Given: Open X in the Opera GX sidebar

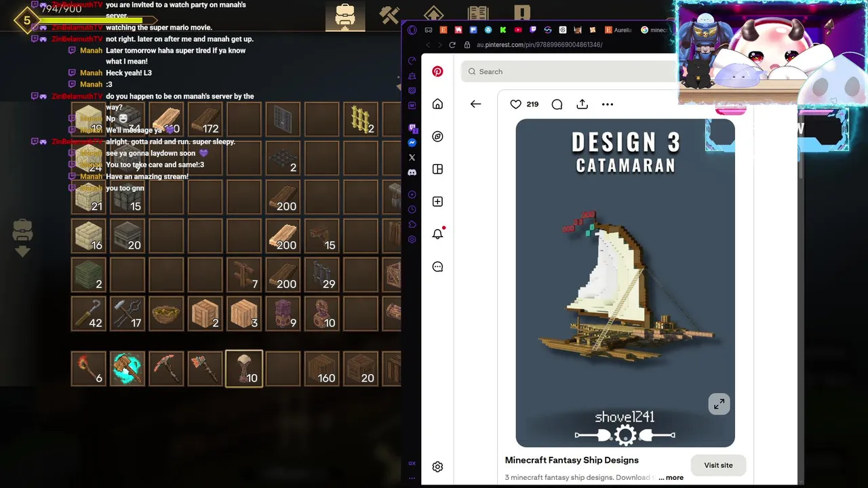Looking at the screenshot, I should [x=412, y=157].
